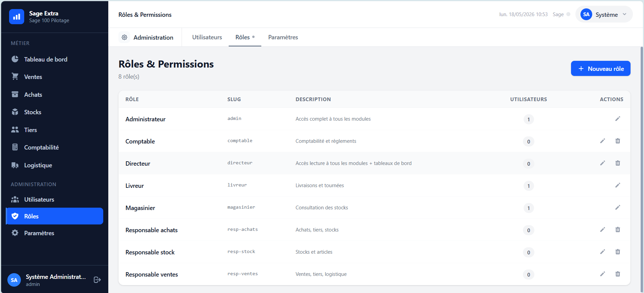Select Rôles in sidebar
Viewport: 644px width, 293px height.
coord(54,216)
